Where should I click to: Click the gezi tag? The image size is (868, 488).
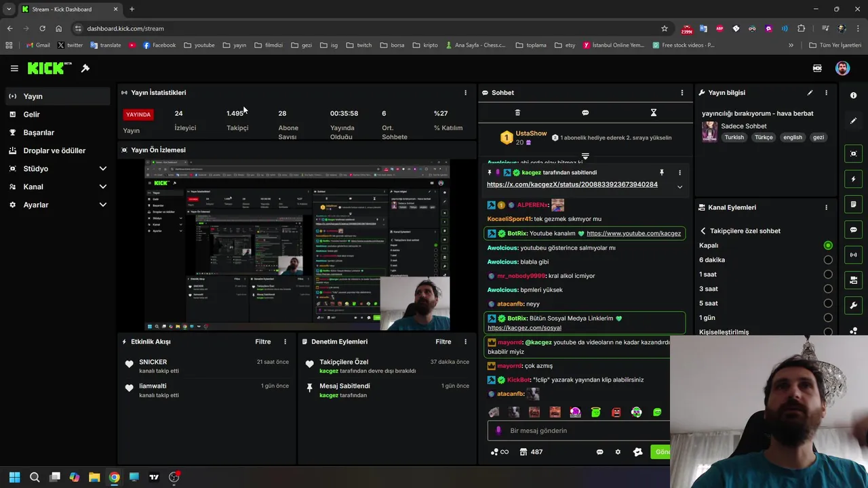pos(818,138)
